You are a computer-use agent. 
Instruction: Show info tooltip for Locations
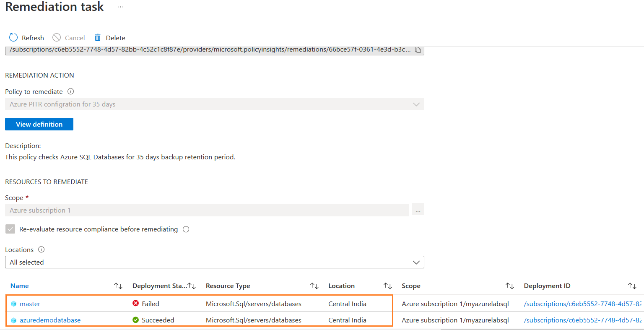[x=41, y=249]
